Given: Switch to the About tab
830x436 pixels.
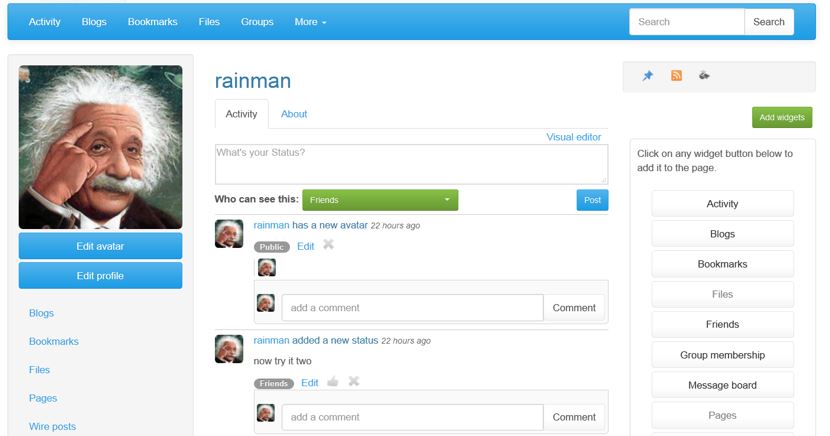Looking at the screenshot, I should pyautogui.click(x=294, y=114).
